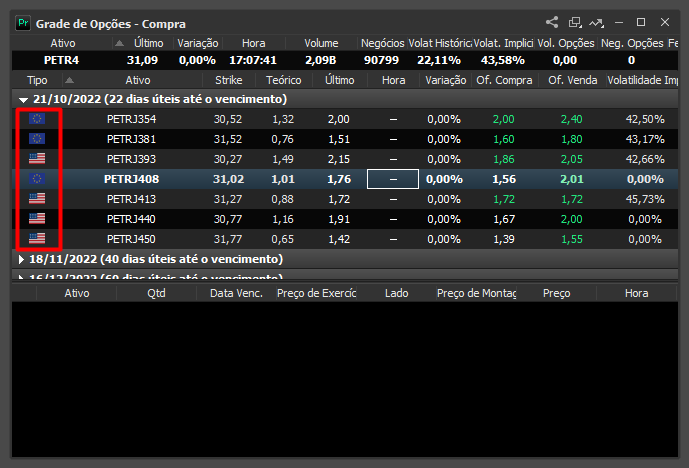689x468 pixels.
Task: Click the American flag icon for PETRJ440
Action: point(37,218)
